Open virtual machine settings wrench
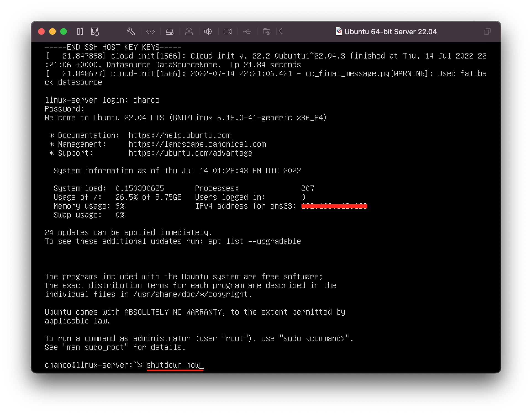 pyautogui.click(x=131, y=32)
